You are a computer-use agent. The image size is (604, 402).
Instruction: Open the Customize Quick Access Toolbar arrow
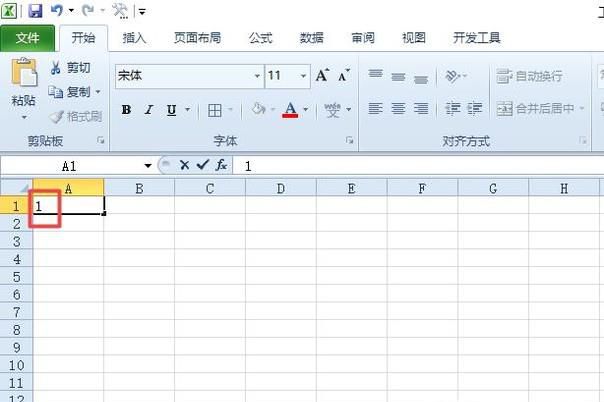coord(142,12)
